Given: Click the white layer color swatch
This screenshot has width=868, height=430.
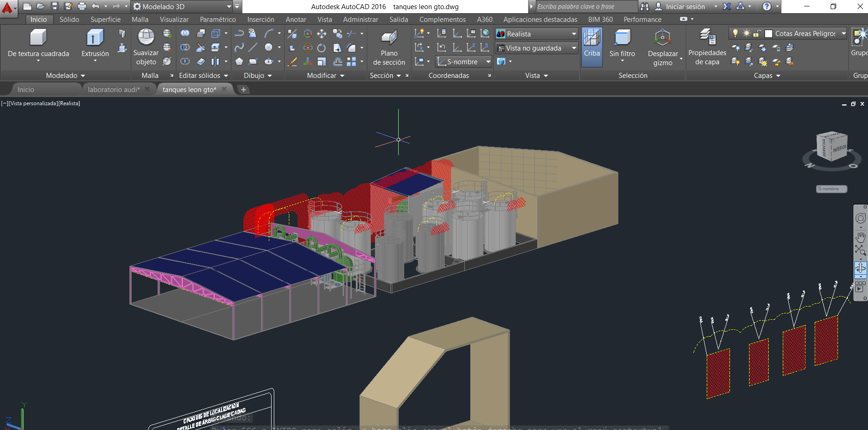Looking at the screenshot, I should [769, 34].
